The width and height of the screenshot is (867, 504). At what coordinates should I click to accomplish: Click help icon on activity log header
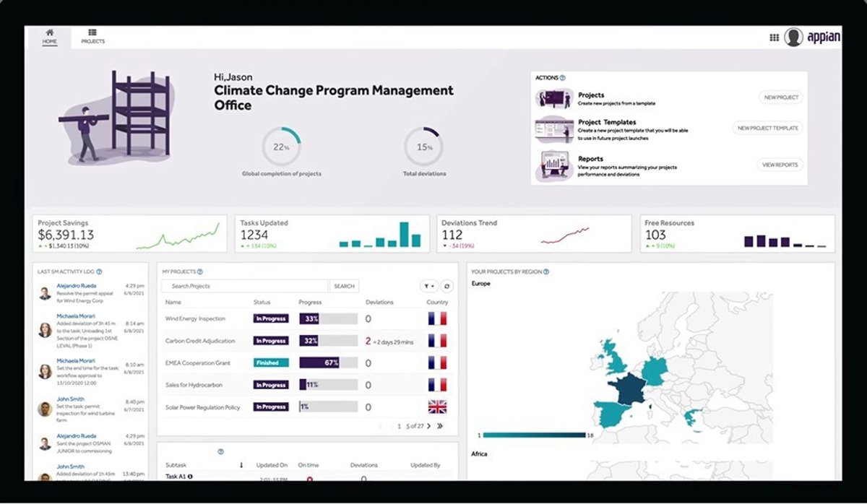point(99,272)
